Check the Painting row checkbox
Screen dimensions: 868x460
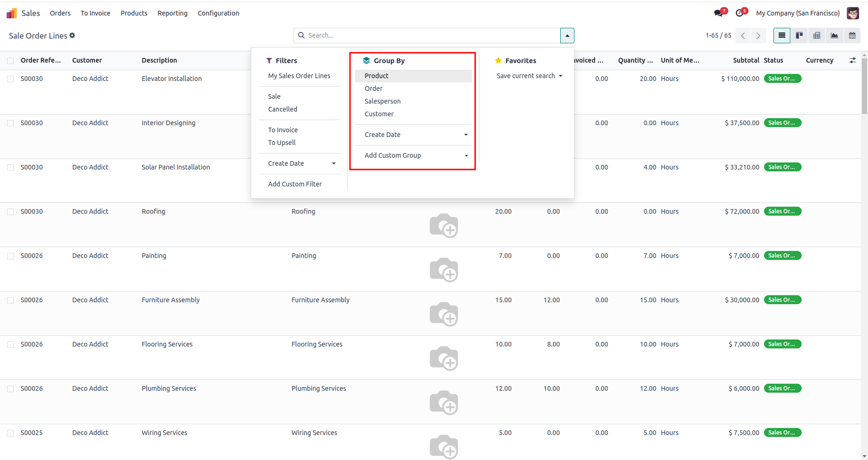point(10,256)
